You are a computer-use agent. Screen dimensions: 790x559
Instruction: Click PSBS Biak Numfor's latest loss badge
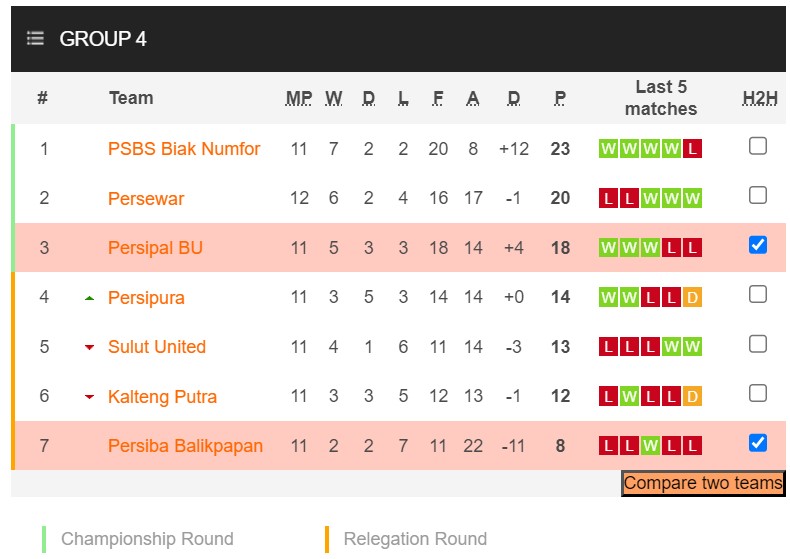[x=692, y=149]
